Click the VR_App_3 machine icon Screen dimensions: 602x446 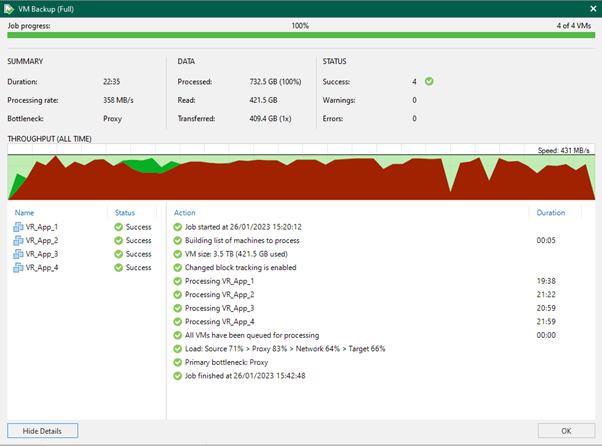click(x=18, y=254)
